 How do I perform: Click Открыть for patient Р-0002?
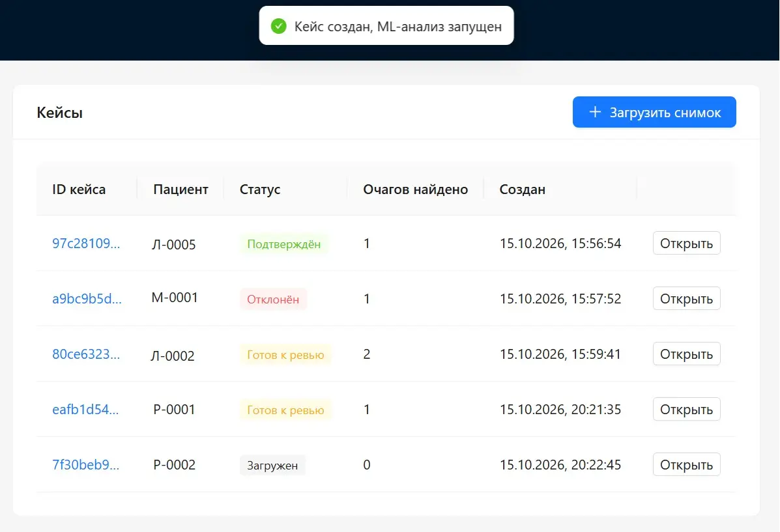686,464
